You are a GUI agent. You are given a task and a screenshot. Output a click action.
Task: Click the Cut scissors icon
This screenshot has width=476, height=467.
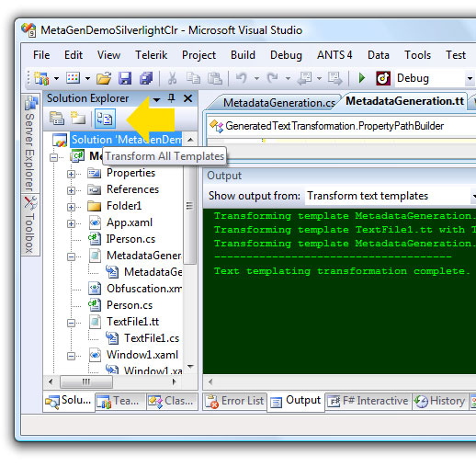pyautogui.click(x=172, y=78)
